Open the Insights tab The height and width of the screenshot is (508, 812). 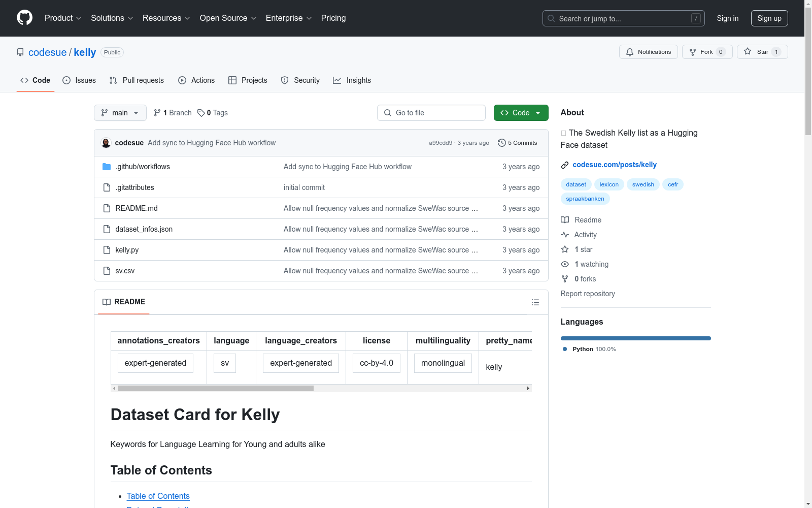(352, 80)
